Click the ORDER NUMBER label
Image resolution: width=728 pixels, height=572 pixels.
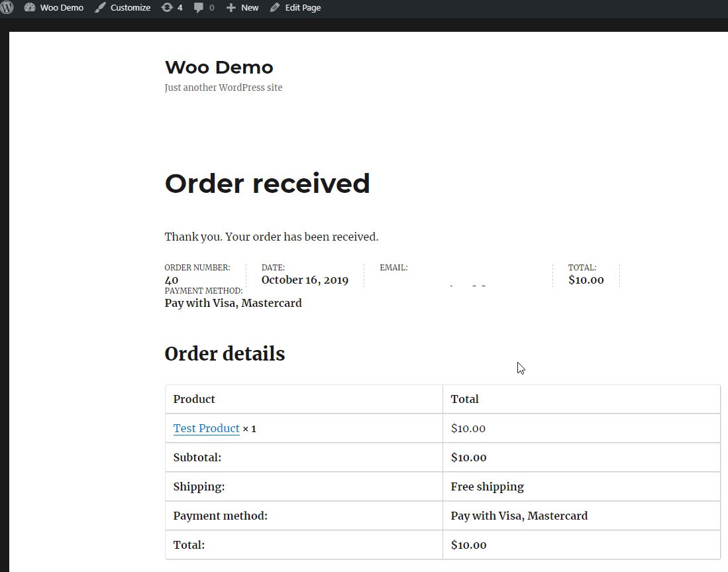(197, 268)
